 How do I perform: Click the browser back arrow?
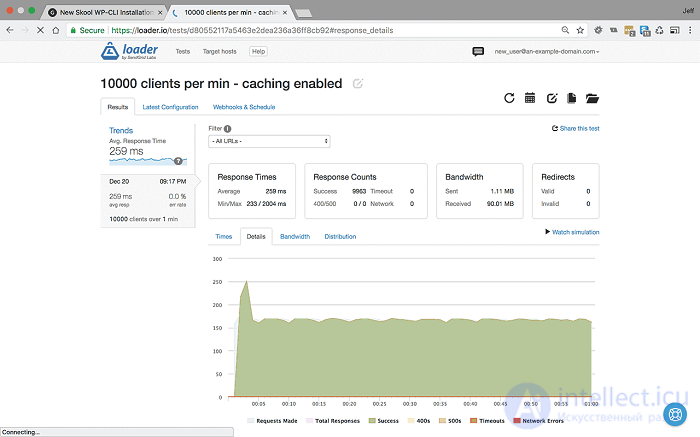pyautogui.click(x=10, y=30)
